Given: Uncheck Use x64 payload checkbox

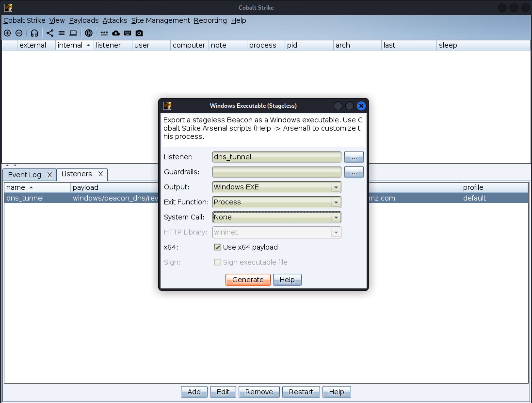Looking at the screenshot, I should point(218,247).
